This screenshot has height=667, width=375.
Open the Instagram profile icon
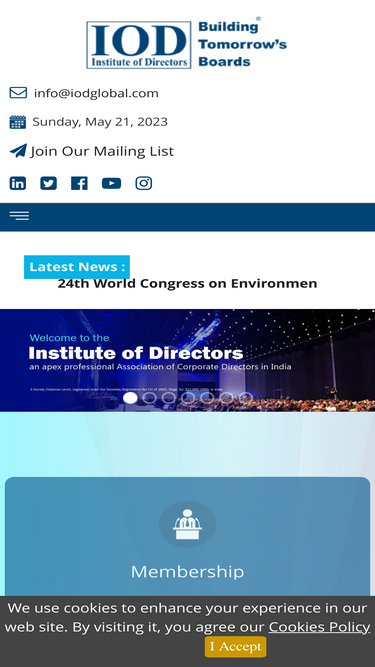[x=144, y=183]
